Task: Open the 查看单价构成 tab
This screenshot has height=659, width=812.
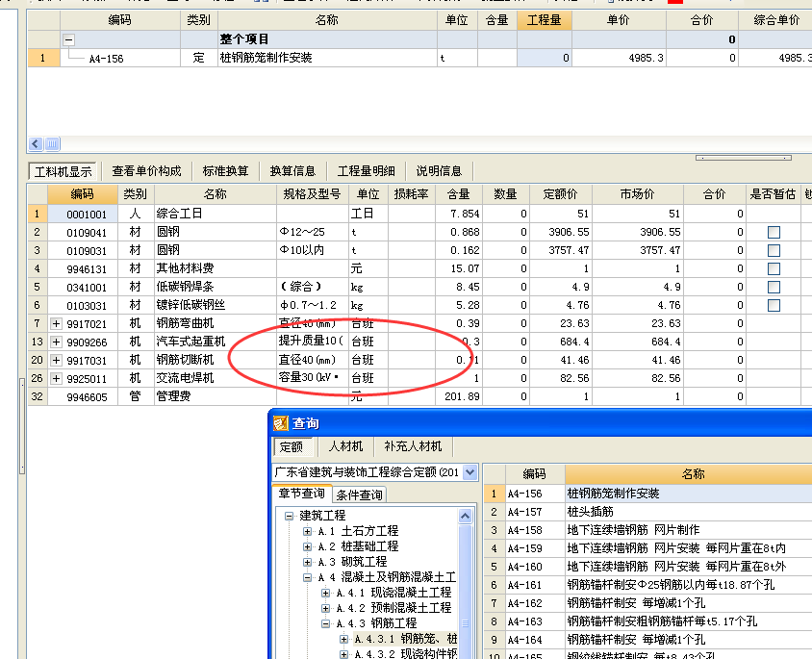Action: [x=146, y=171]
